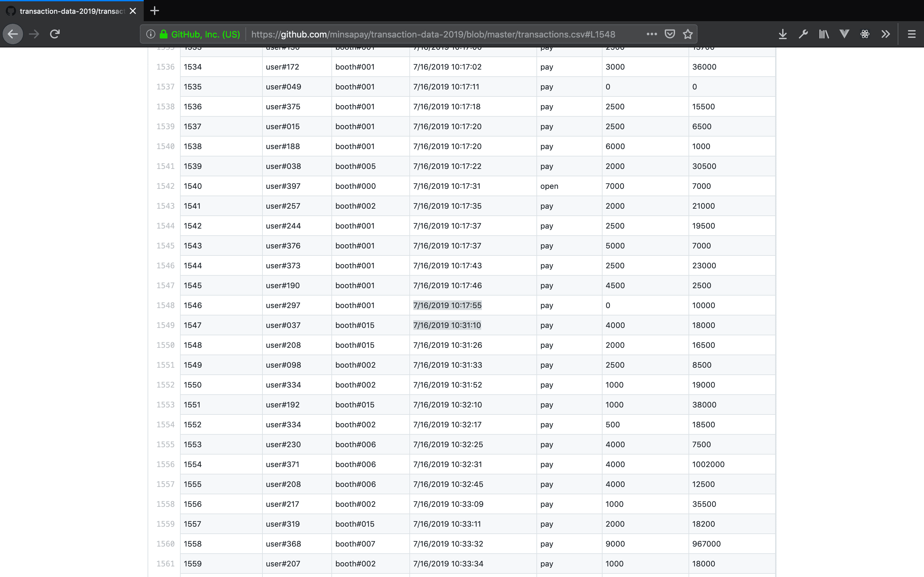924x577 pixels.
Task: Click the cell reading 1002000
Action: pyautogui.click(x=708, y=464)
